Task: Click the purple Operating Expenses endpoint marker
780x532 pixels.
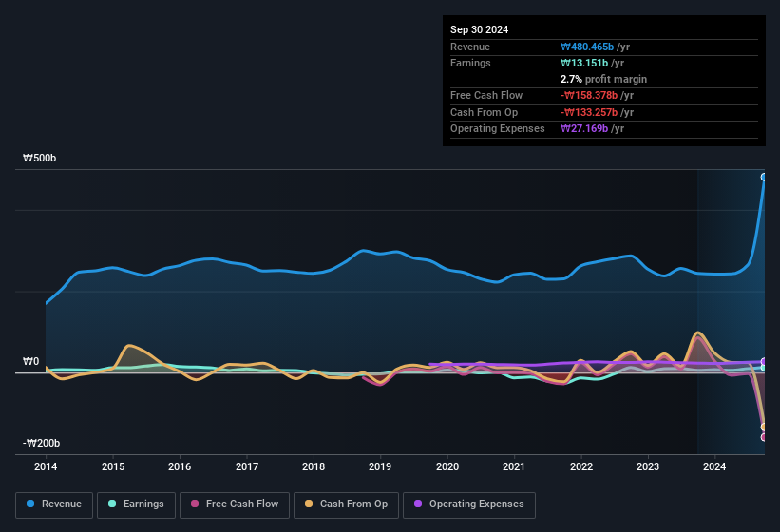Action: click(x=764, y=361)
